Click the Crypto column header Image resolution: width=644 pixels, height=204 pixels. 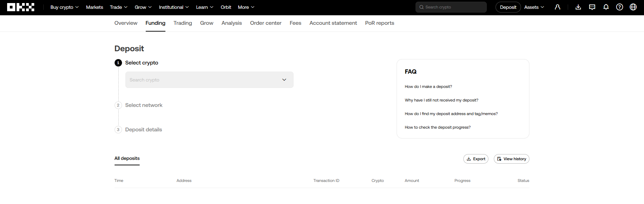378,181
